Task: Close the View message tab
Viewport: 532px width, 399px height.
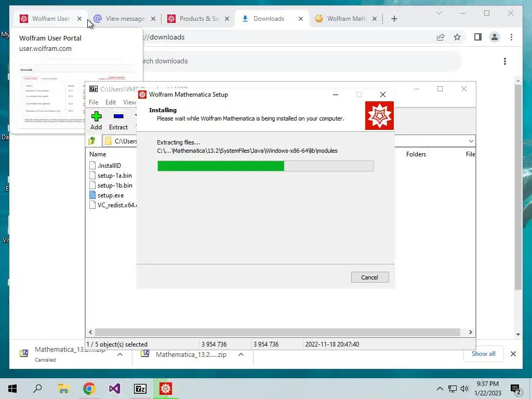Action: coord(153,19)
